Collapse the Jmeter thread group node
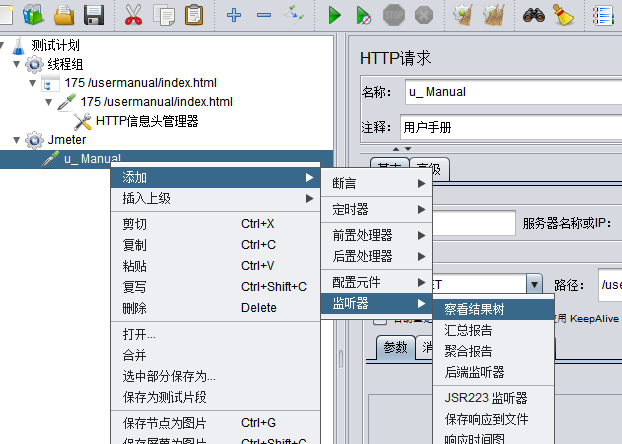622x444 pixels. click(x=17, y=140)
